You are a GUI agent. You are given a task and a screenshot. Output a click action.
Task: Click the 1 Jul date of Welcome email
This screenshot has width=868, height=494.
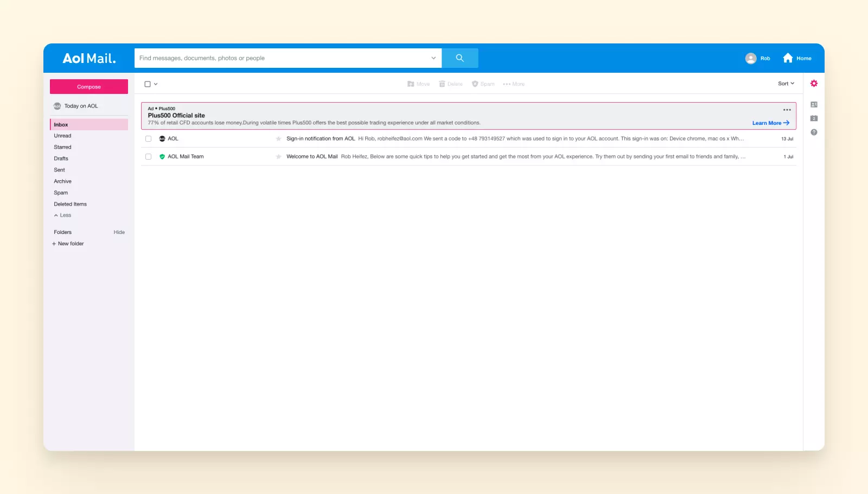click(x=788, y=157)
